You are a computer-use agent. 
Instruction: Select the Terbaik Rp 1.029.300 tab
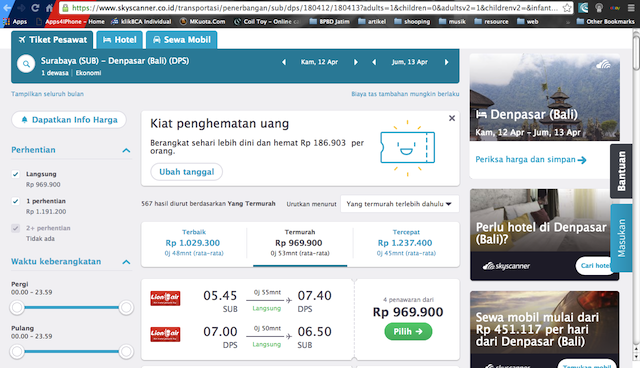click(x=194, y=244)
